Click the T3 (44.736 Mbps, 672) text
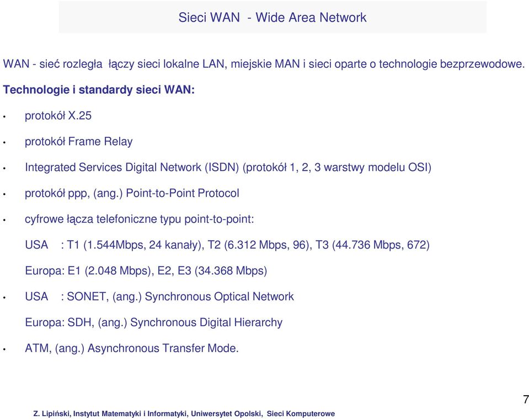The height and width of the screenshot is (420, 529). tap(372, 245)
